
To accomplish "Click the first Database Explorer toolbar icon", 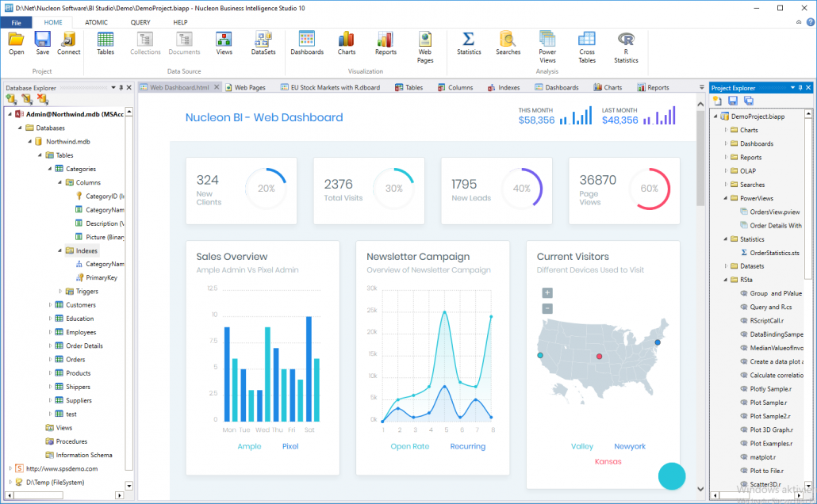I will [11, 99].
